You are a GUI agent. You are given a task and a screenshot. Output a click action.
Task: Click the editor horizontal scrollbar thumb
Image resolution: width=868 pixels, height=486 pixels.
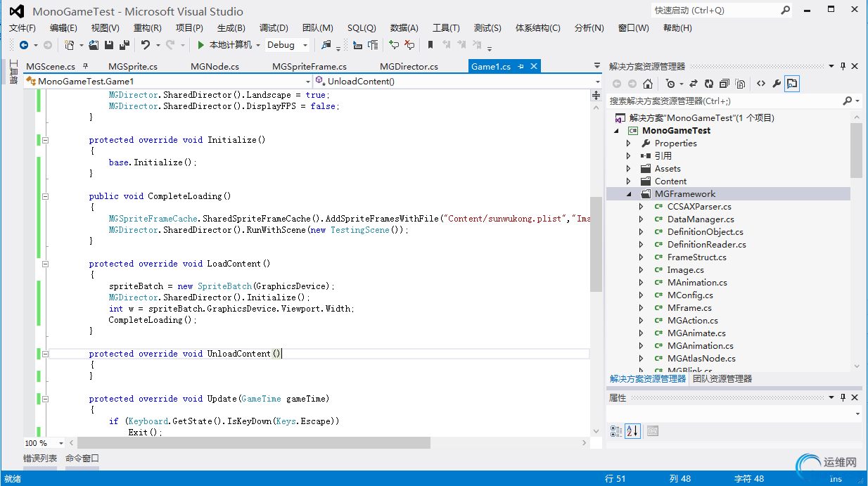(253, 443)
